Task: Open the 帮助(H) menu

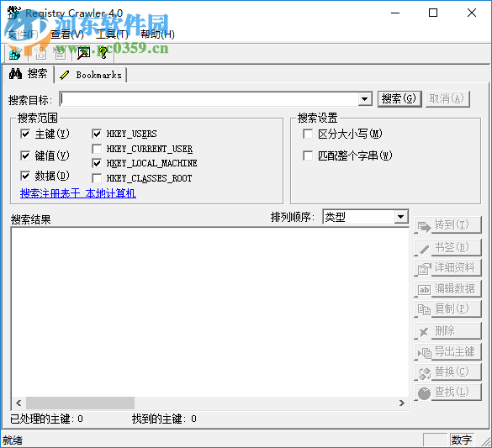Action: 157,34
